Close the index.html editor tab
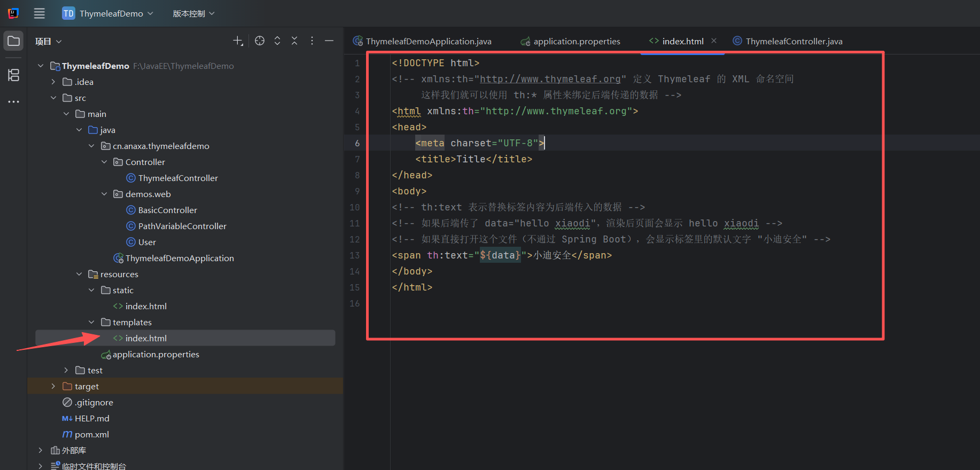 click(714, 41)
